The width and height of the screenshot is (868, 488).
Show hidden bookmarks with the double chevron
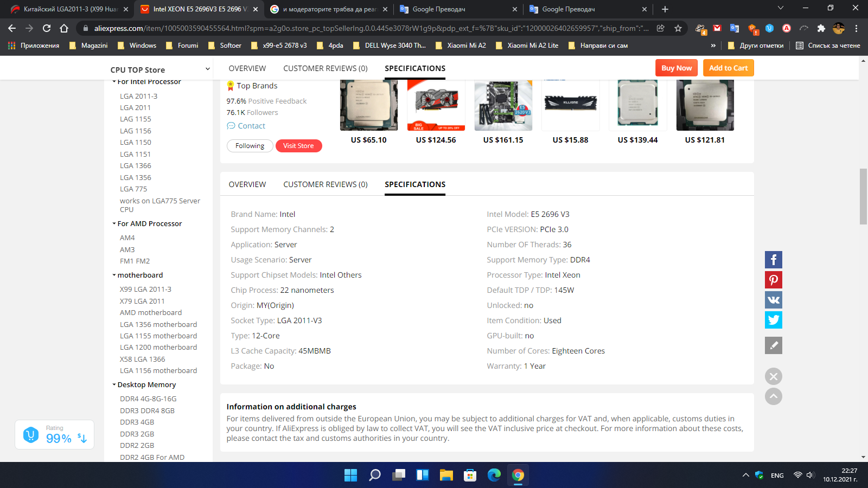pyautogui.click(x=713, y=46)
